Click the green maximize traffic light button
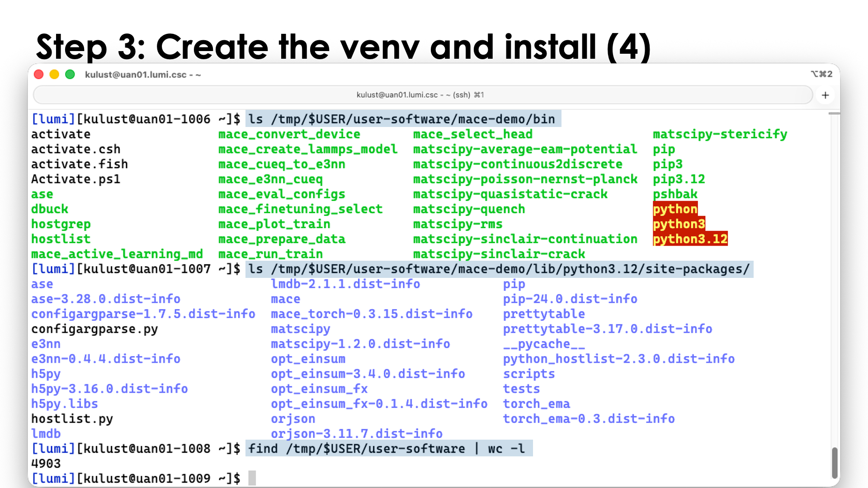This screenshot has height=488, width=868. point(70,74)
